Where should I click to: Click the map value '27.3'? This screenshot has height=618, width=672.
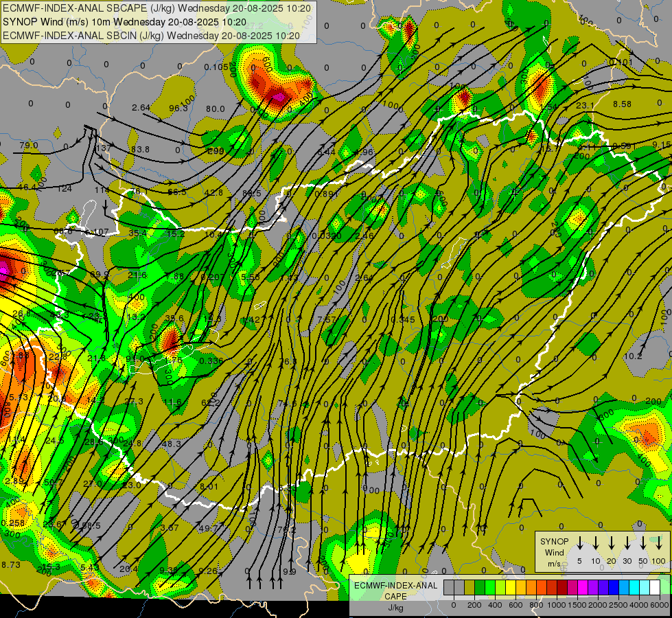pos(134,402)
